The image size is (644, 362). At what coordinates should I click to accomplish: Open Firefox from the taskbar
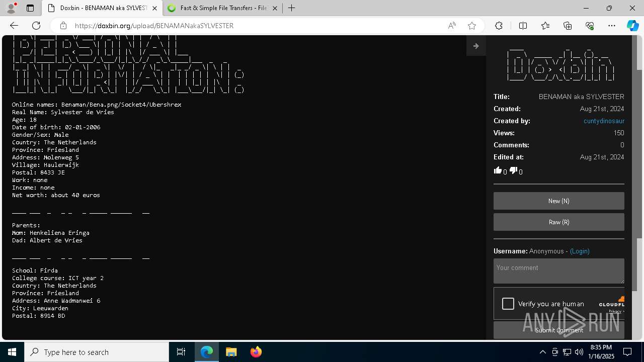(256, 352)
